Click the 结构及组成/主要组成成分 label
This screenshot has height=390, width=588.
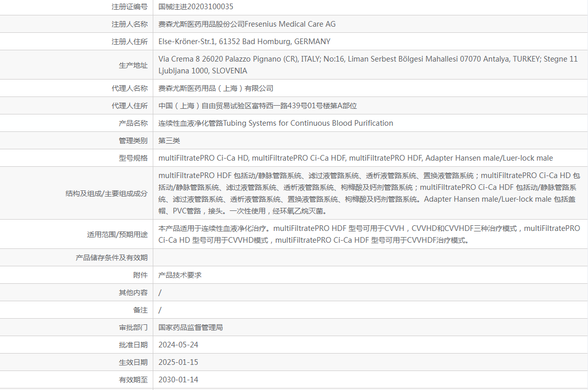point(107,193)
